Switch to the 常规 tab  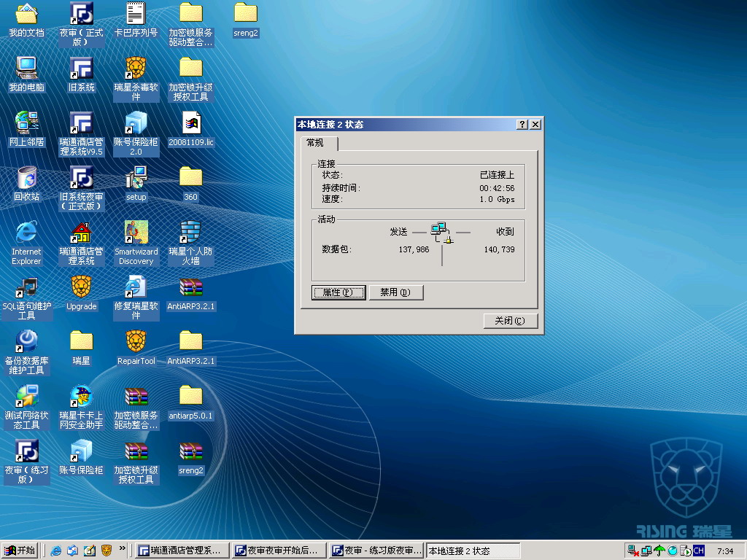pyautogui.click(x=316, y=143)
